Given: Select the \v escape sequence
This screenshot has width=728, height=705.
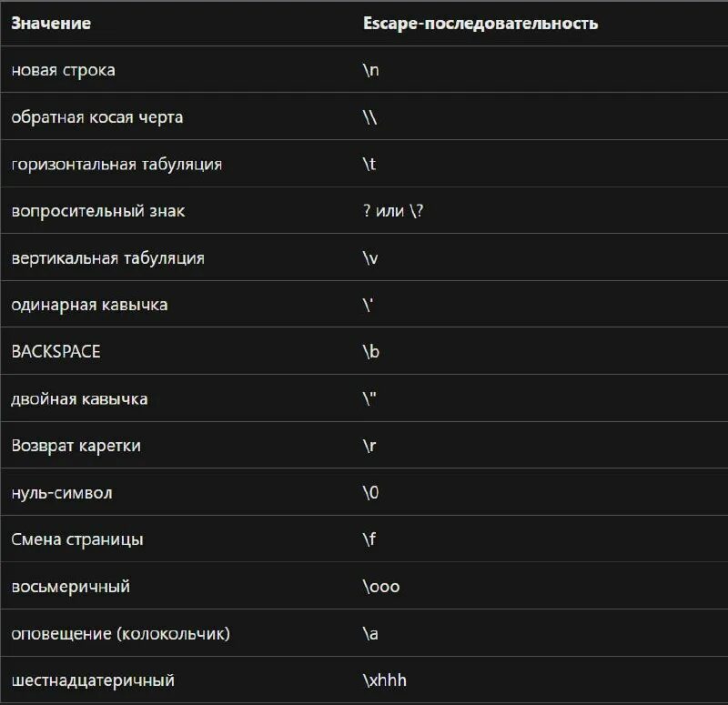Looking at the screenshot, I should 370,258.
